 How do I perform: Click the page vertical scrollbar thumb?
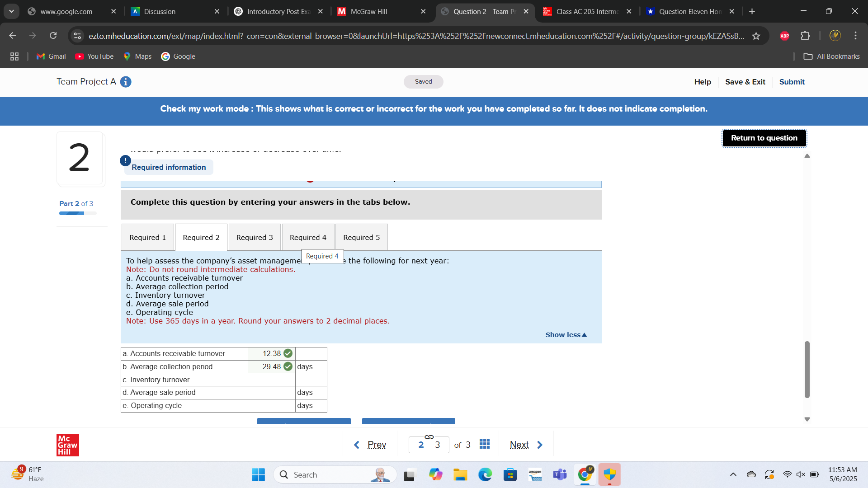[x=807, y=370]
